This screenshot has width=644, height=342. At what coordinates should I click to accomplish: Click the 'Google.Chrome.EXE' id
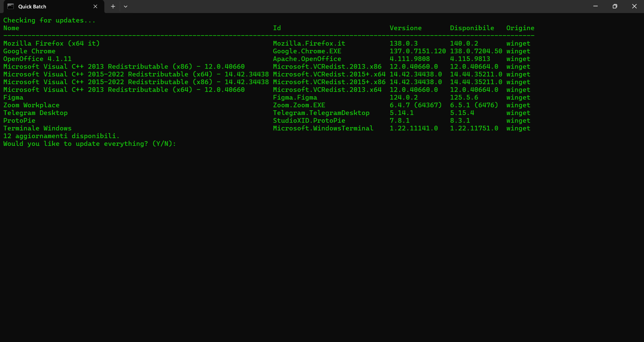307,51
